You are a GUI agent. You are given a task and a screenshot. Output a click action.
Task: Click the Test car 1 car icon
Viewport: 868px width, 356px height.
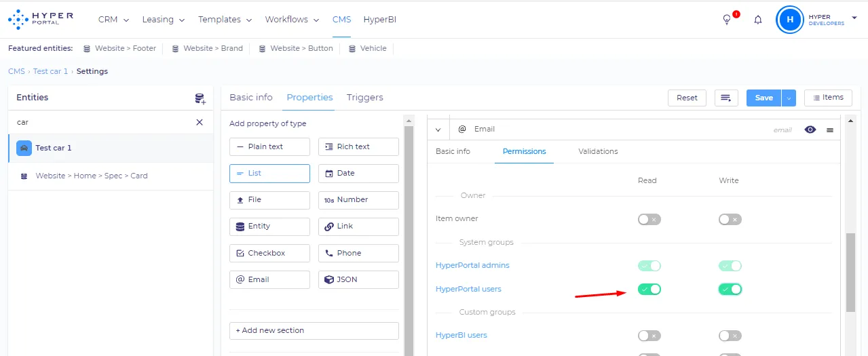pos(24,148)
